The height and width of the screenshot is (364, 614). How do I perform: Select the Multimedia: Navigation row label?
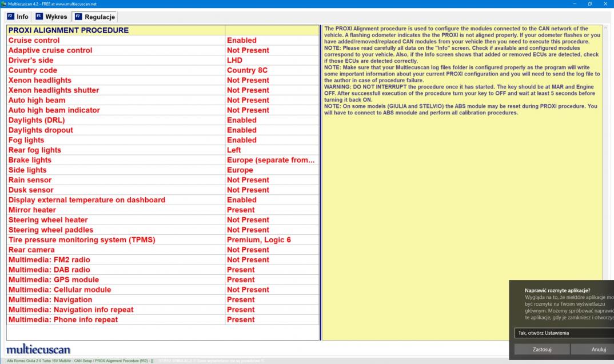point(50,300)
